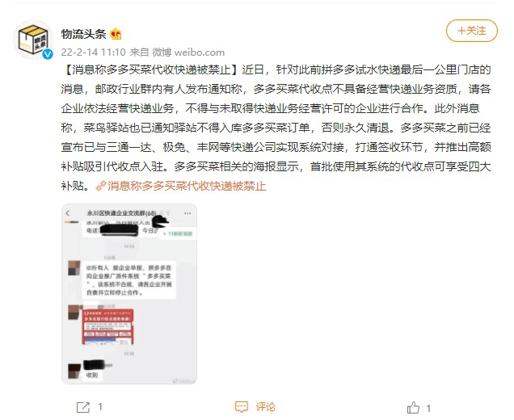Click the like count next to thumbs-up
The width and height of the screenshot is (514, 420).
(428, 408)
